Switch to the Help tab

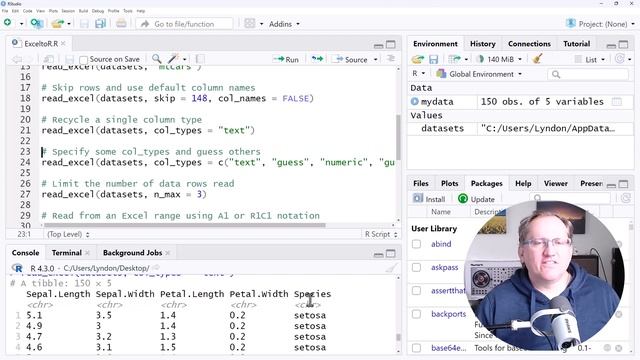[523, 183]
